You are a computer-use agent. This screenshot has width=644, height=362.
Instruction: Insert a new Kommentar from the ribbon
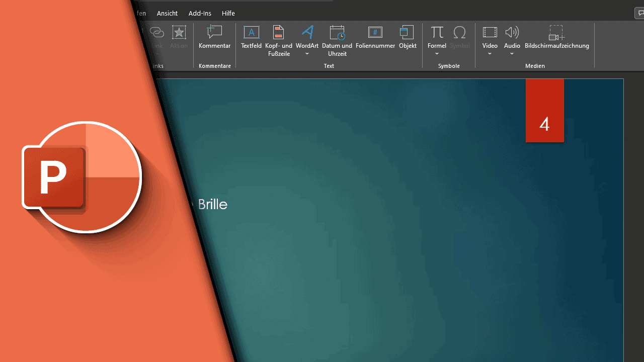pyautogui.click(x=214, y=37)
